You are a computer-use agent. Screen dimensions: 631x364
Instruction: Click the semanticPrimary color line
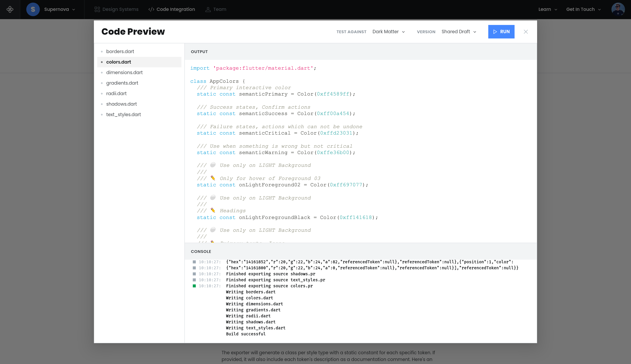[x=276, y=94]
